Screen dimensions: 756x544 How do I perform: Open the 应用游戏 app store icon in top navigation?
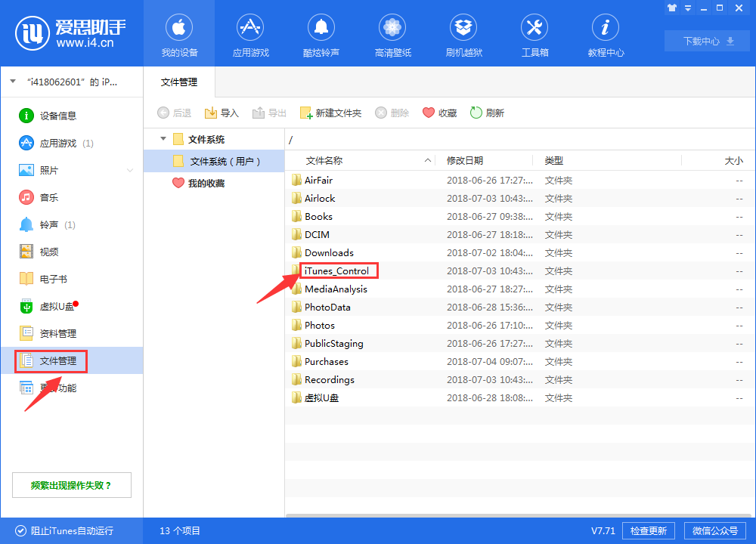click(250, 29)
